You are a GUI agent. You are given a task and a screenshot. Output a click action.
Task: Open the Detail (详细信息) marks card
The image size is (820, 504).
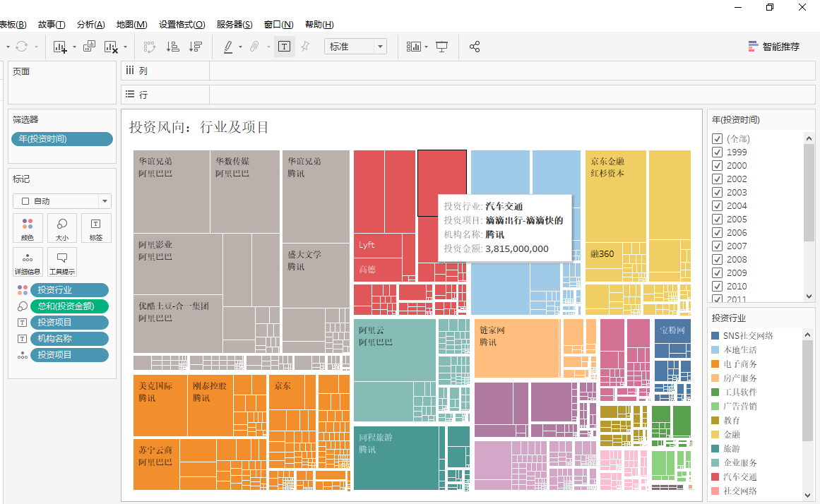[x=28, y=262]
